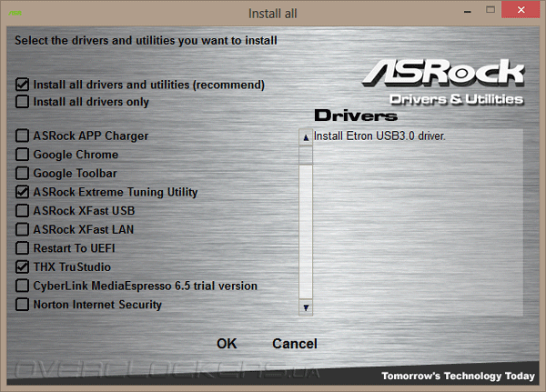Click the 'Tomorrow's Technology Today' slogan
Image resolution: width=546 pixels, height=392 pixels.
458,376
